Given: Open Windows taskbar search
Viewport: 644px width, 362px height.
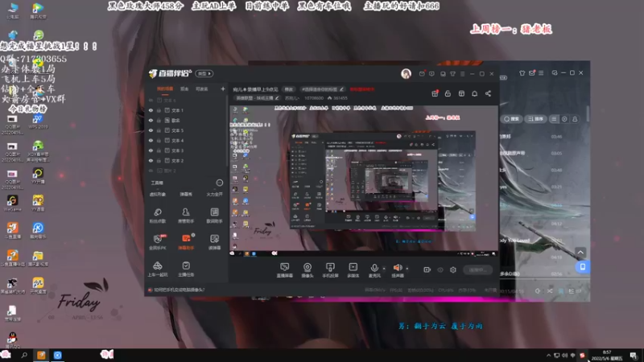Looking at the screenshot, I should pyautogui.click(x=24, y=355).
